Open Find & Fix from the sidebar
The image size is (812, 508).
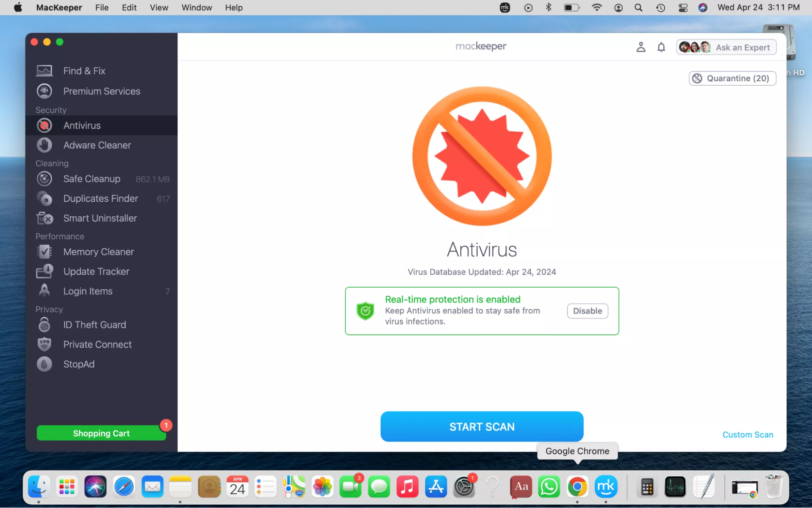[x=84, y=70]
